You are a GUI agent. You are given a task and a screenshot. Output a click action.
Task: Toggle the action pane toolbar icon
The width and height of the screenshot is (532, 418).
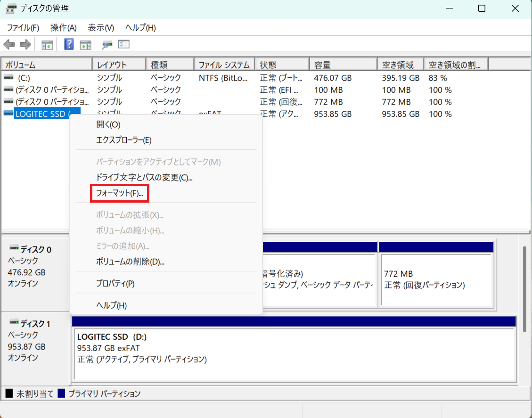[85, 45]
